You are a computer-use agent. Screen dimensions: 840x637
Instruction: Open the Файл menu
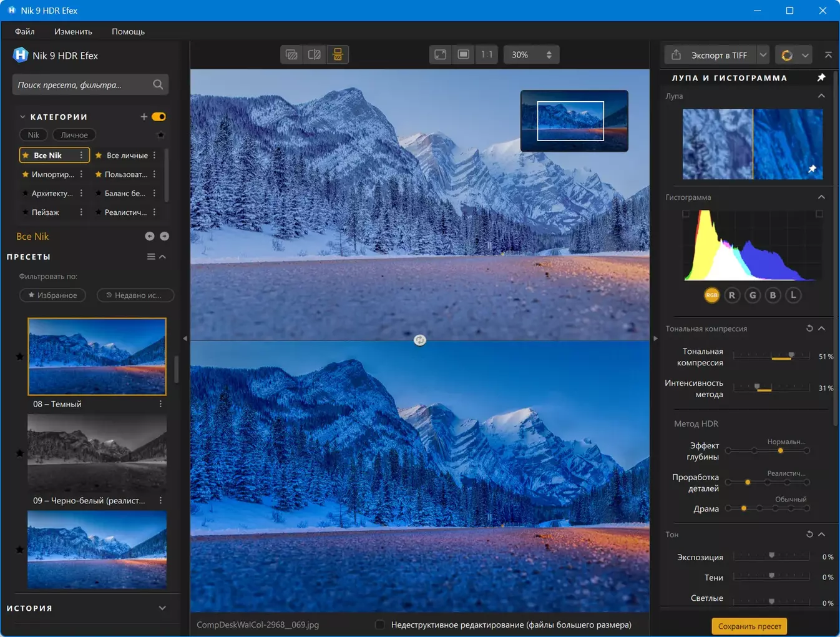(25, 31)
